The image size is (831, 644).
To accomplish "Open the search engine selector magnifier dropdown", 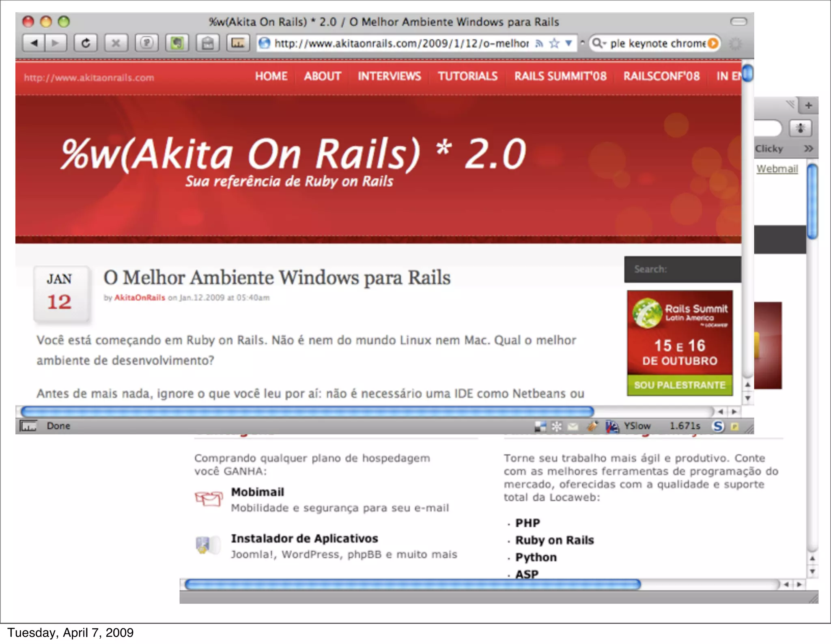I will (598, 43).
